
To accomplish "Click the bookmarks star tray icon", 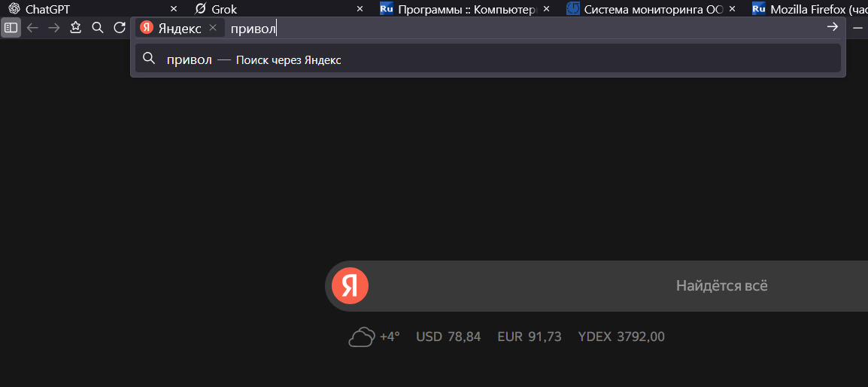I will tap(76, 28).
